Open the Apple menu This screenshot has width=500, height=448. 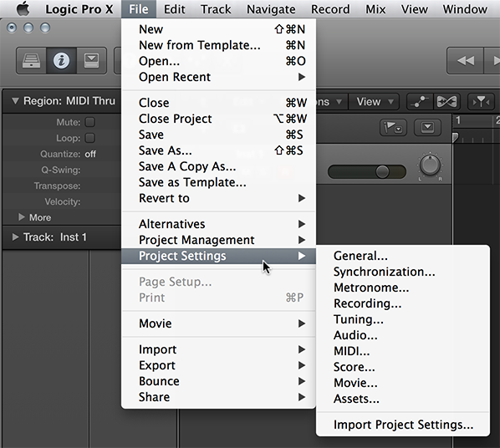pyautogui.click(x=23, y=9)
